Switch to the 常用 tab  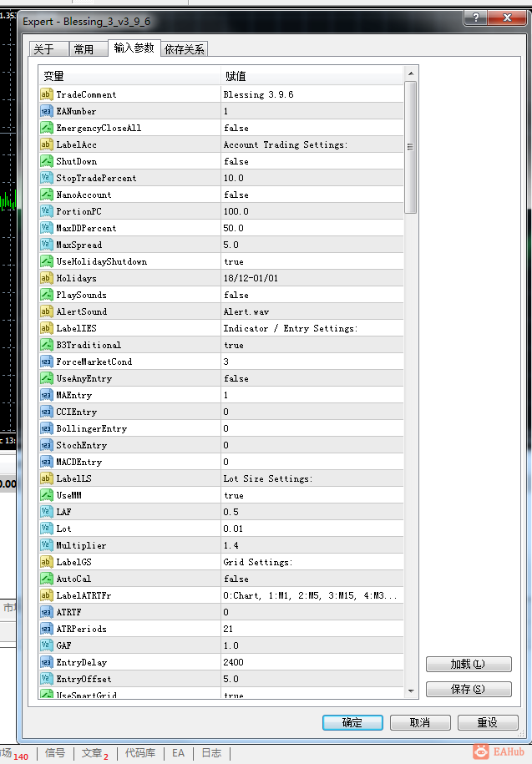pos(89,49)
